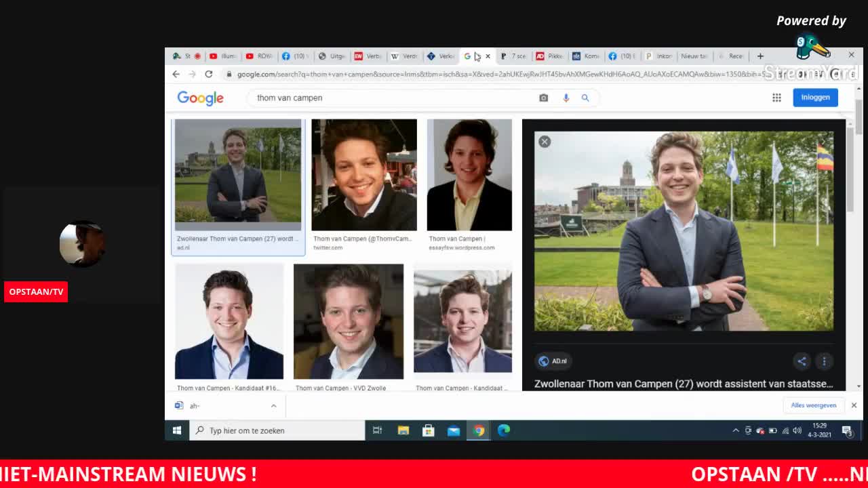
Task: Open Task View in taskbar
Action: click(378, 430)
